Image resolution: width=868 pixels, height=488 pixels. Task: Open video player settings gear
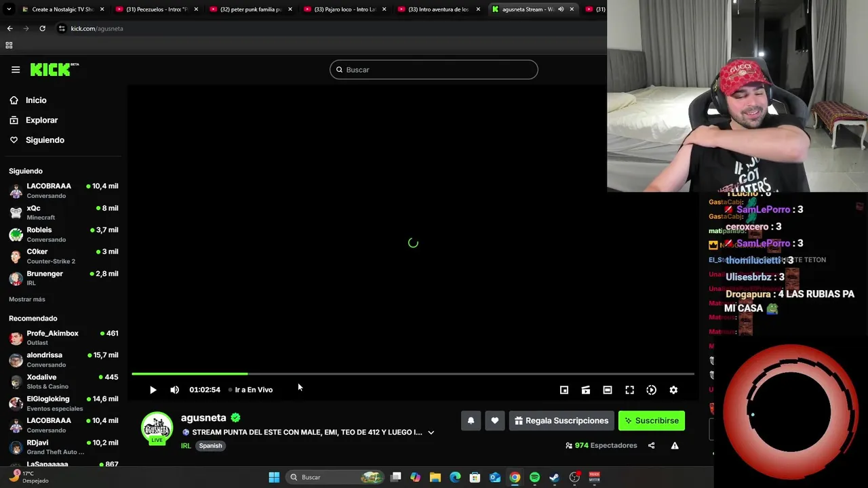pos(673,390)
